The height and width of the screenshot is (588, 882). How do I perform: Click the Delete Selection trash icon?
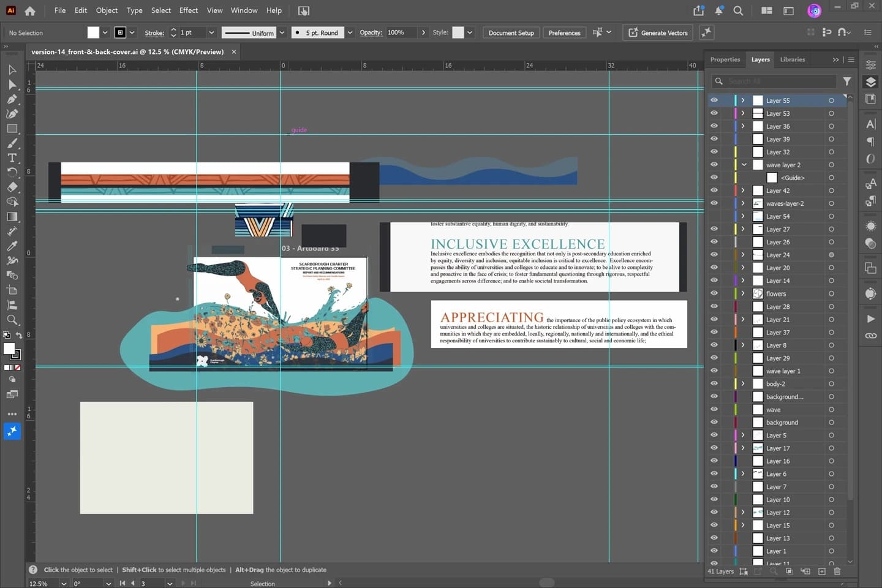[x=837, y=571]
